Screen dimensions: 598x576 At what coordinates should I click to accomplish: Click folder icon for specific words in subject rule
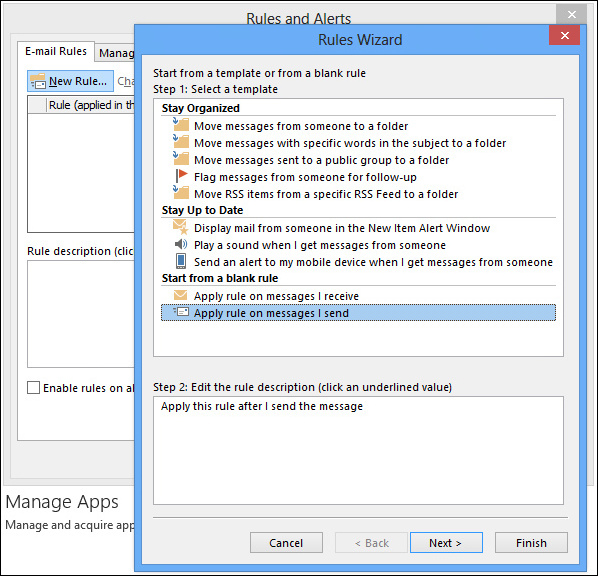[181, 142]
